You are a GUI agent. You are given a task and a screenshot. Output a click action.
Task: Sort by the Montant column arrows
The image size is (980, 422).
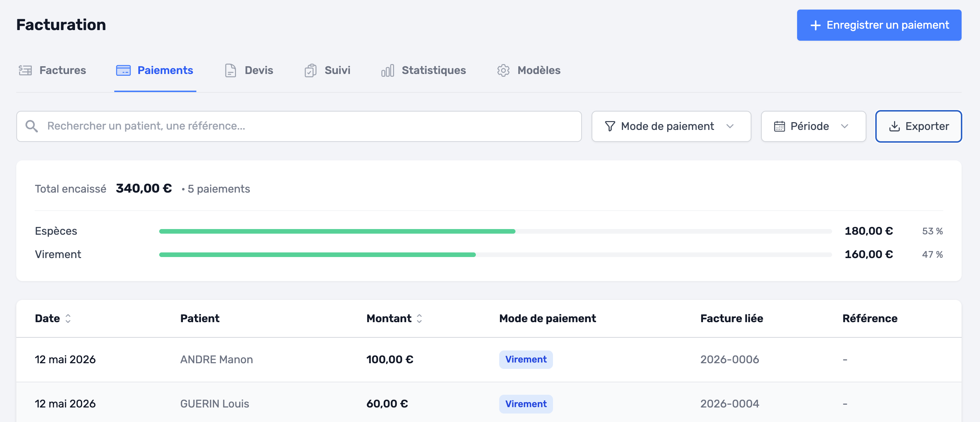coord(419,319)
